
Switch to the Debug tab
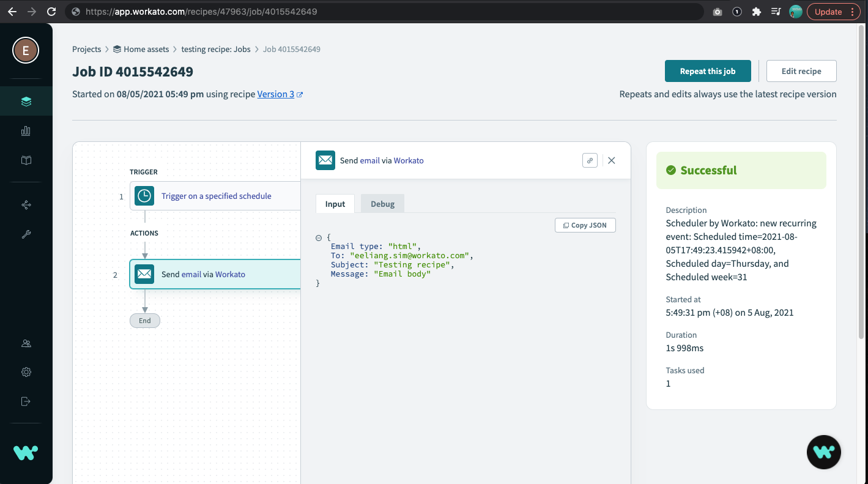pyautogui.click(x=382, y=204)
